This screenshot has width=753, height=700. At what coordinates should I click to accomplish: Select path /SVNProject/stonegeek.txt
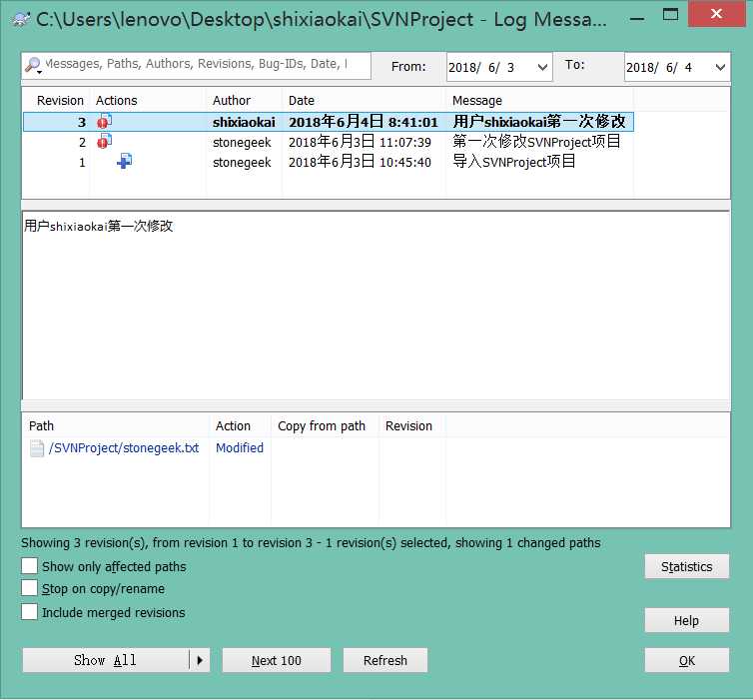click(124, 448)
